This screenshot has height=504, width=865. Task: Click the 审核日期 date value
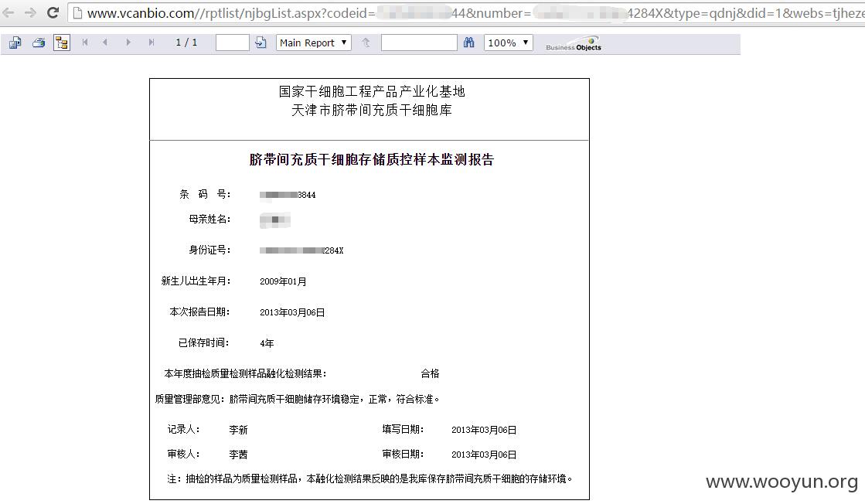pyautogui.click(x=484, y=455)
